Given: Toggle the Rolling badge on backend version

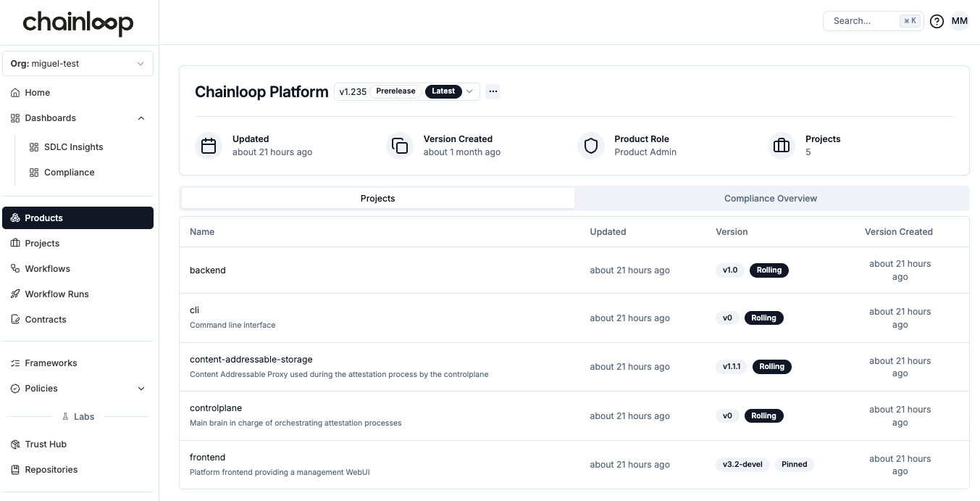Looking at the screenshot, I should pos(768,270).
